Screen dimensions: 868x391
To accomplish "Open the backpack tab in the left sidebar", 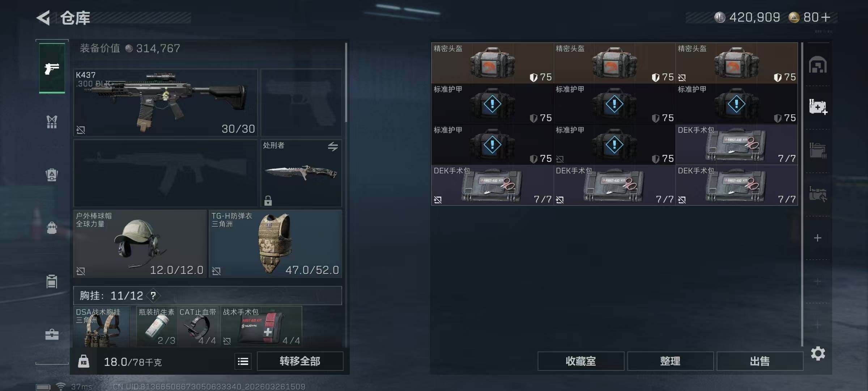I will tap(52, 228).
